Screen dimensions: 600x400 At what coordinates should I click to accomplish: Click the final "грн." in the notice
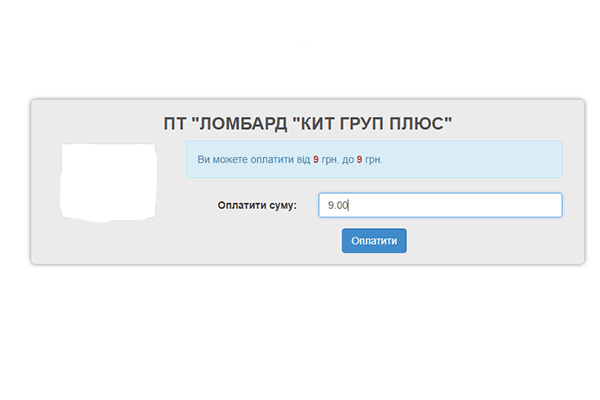pos(374,160)
